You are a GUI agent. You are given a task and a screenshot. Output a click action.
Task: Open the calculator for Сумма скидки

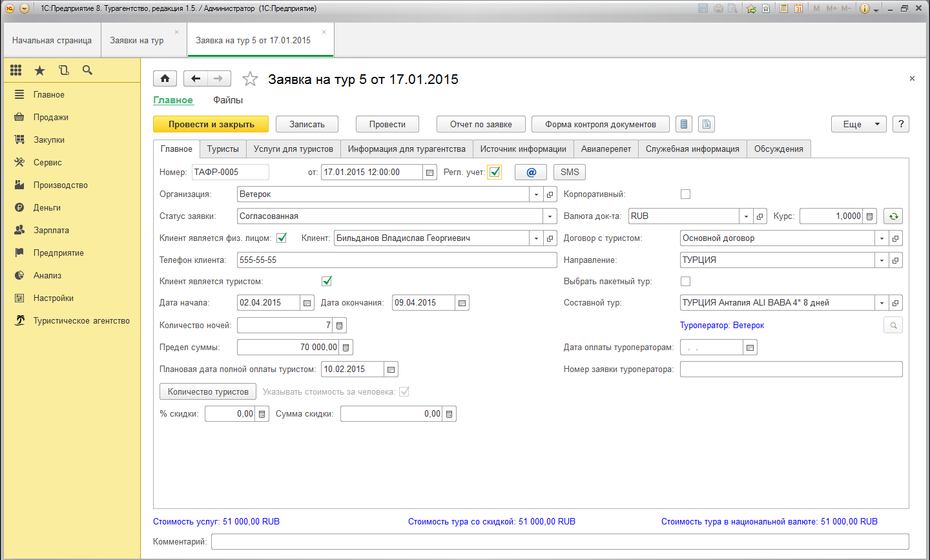point(449,414)
